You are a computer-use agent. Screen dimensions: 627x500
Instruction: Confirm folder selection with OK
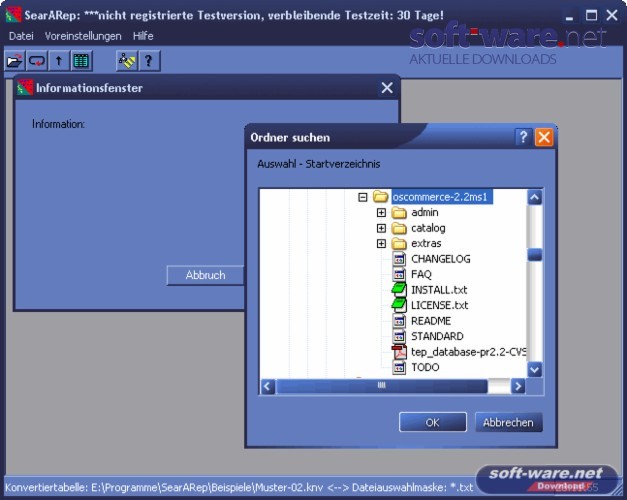[x=433, y=422]
